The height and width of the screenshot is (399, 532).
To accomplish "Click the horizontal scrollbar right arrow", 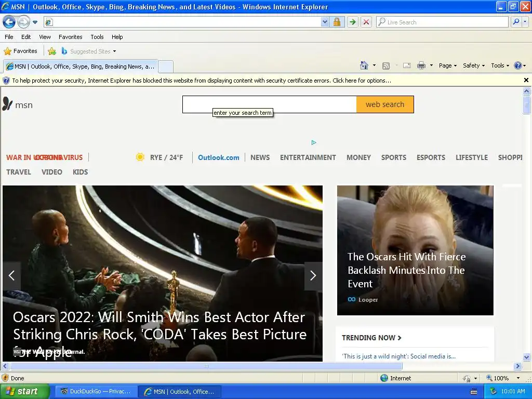I will [x=517, y=366].
